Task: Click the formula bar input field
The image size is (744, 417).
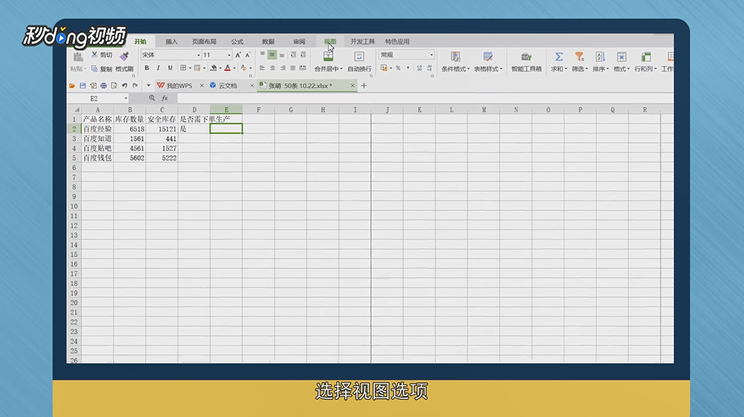Action: pyautogui.click(x=425, y=98)
